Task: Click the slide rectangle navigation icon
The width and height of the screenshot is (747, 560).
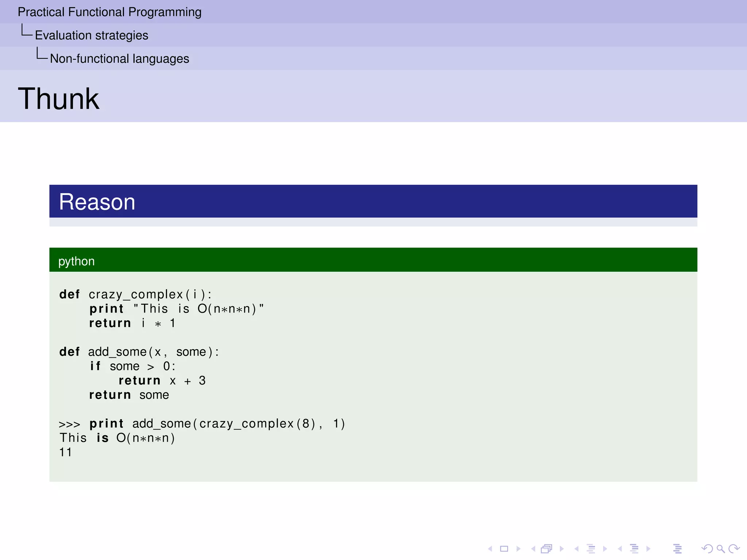Action: 504,549
